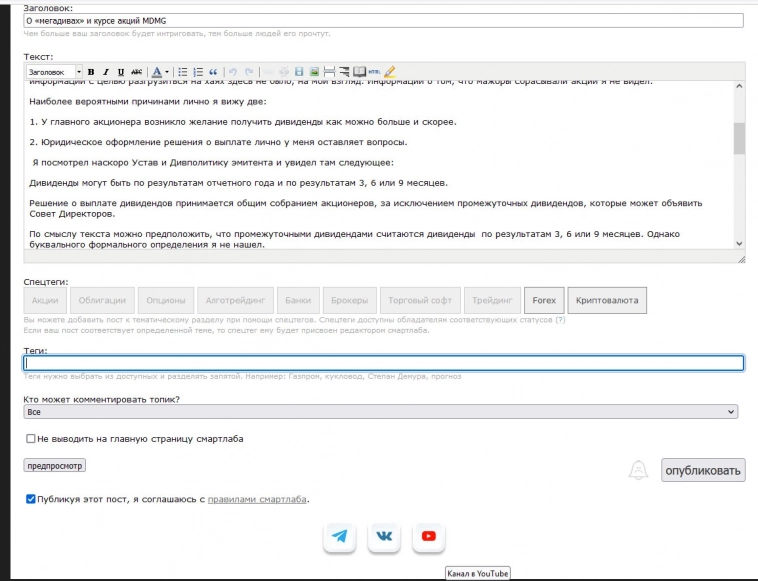Image resolution: width=758 pixels, height=581 pixels.
Task: Open the comment permissions dropdown showing Все
Action: [x=380, y=412]
